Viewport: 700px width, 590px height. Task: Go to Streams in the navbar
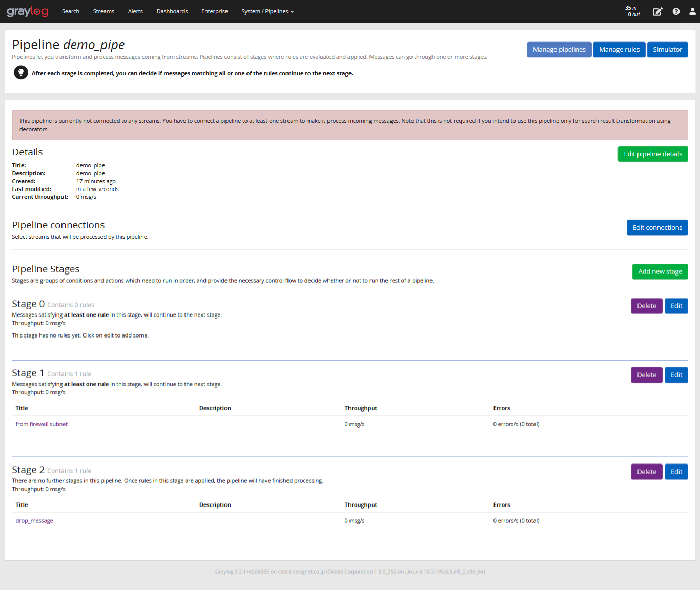[104, 11]
